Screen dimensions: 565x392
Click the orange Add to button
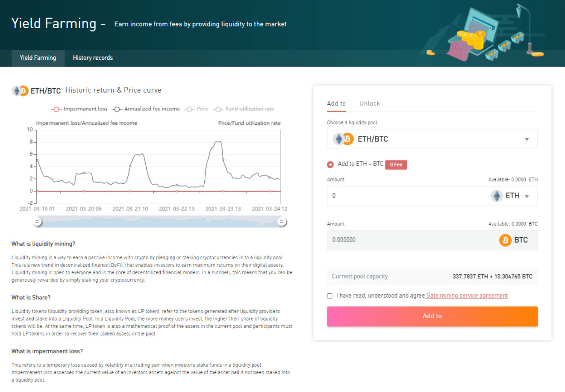(x=432, y=316)
